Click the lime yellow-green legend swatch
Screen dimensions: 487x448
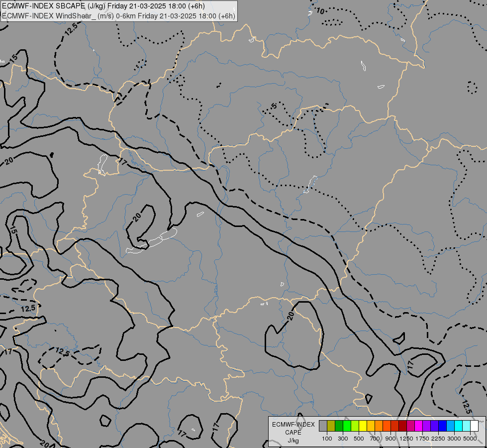pyautogui.click(x=355, y=426)
